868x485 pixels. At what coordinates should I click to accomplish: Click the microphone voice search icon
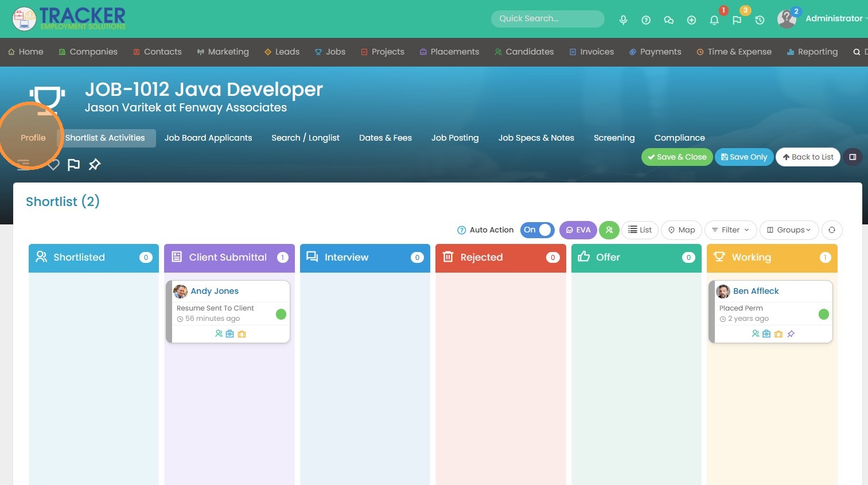(x=623, y=20)
